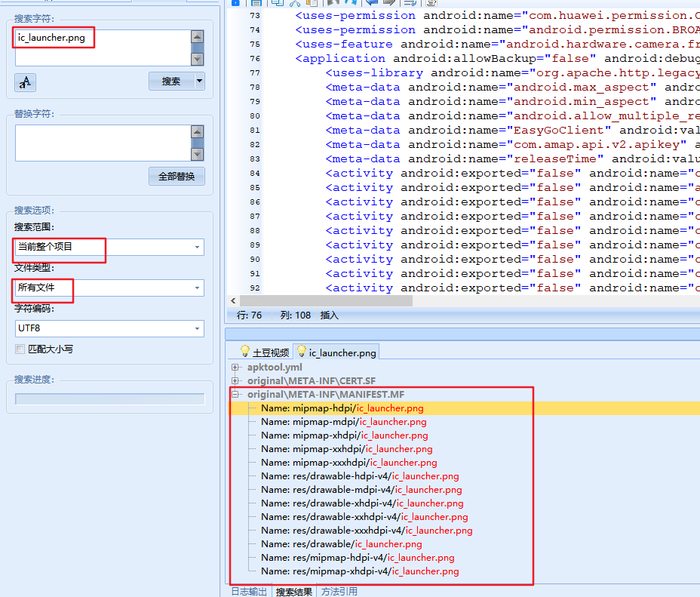The image size is (700, 597).
Task: Click the up arrow in search text box
Action: tap(198, 37)
